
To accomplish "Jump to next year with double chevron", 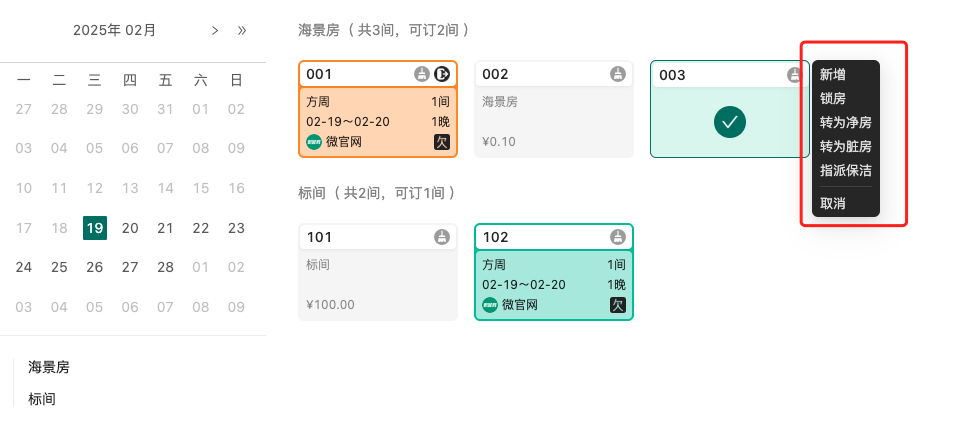I will click(242, 31).
